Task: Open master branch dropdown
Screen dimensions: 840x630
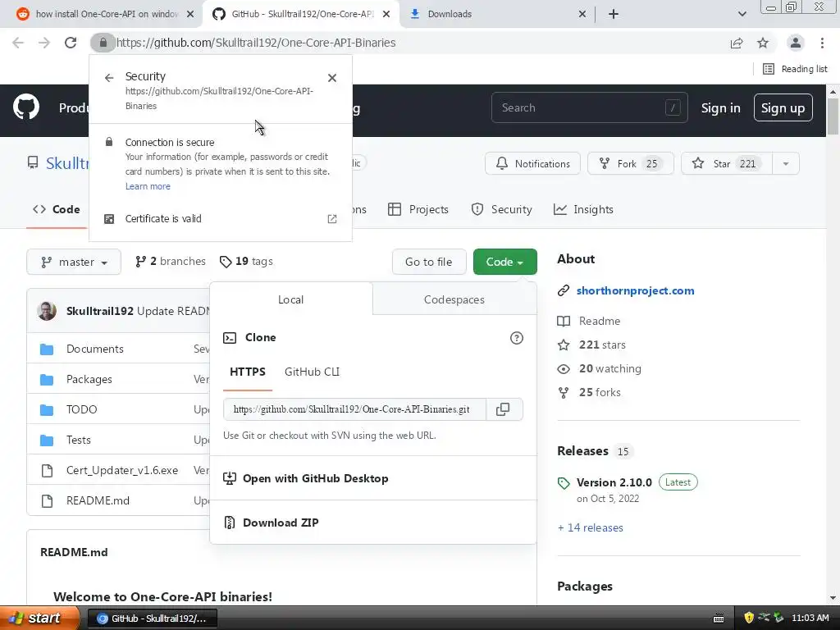Action: (74, 262)
